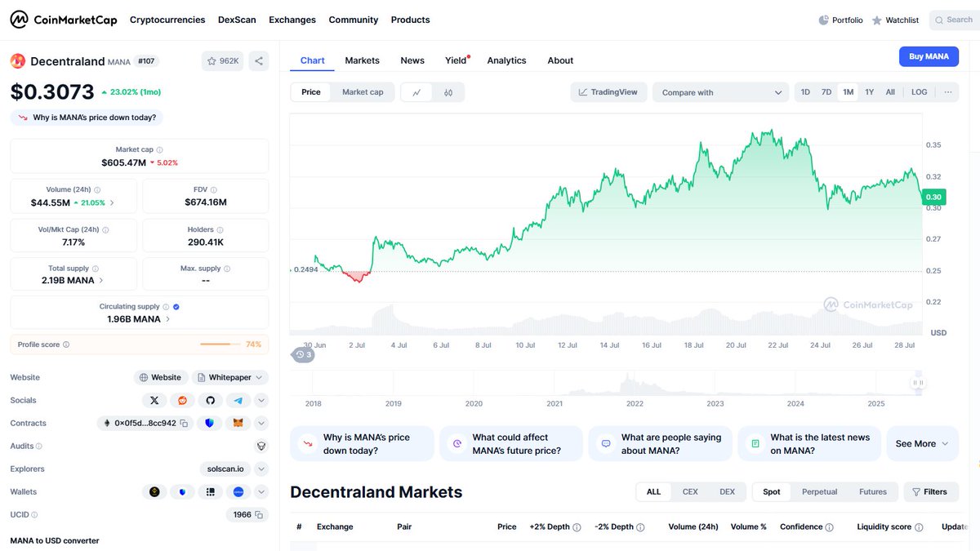This screenshot has height=551, width=980.
Task: Show info tooltip for Market cap
Action: pyautogui.click(x=159, y=150)
